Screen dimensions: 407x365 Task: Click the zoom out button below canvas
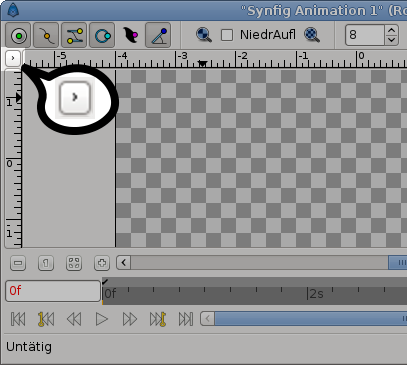18,263
